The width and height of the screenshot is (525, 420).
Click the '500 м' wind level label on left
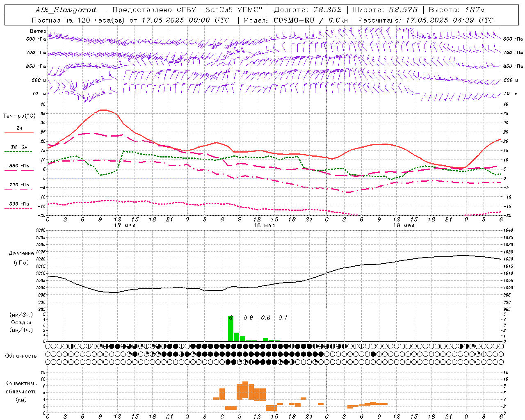pyautogui.click(x=39, y=80)
